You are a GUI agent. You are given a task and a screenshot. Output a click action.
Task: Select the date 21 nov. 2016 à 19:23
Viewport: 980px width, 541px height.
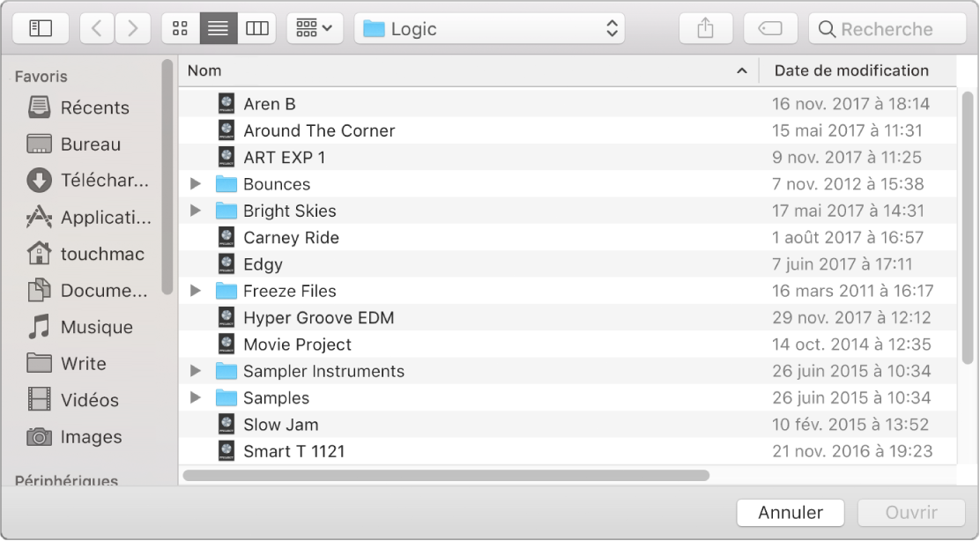(852, 451)
